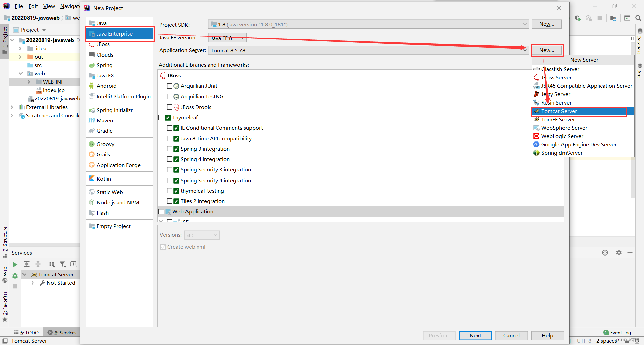Click tool windows toggle in status bar corner
The image size is (644, 345).
[5, 341]
